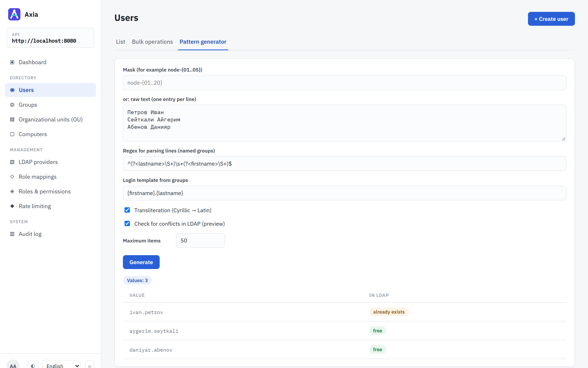The image size is (588, 368).
Task: Disable Transliteration (Cyrillic → Latin) checkbox
Action: click(127, 210)
